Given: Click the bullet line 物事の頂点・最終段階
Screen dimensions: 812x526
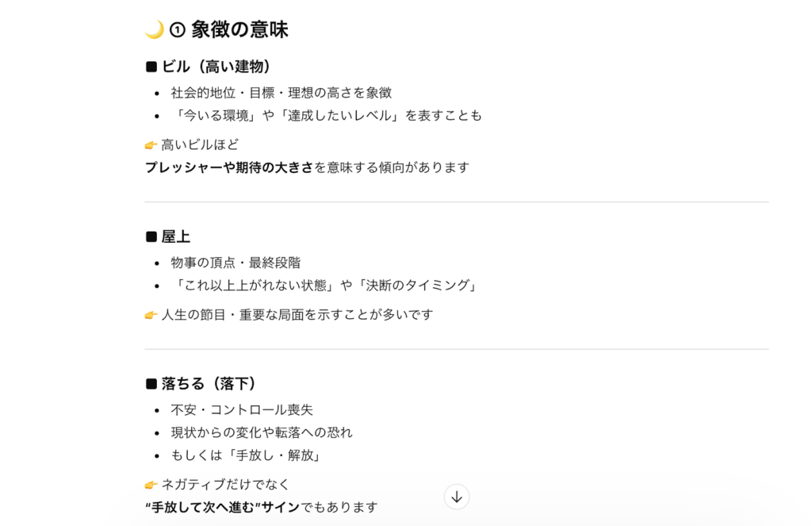Looking at the screenshot, I should pyautogui.click(x=236, y=263).
